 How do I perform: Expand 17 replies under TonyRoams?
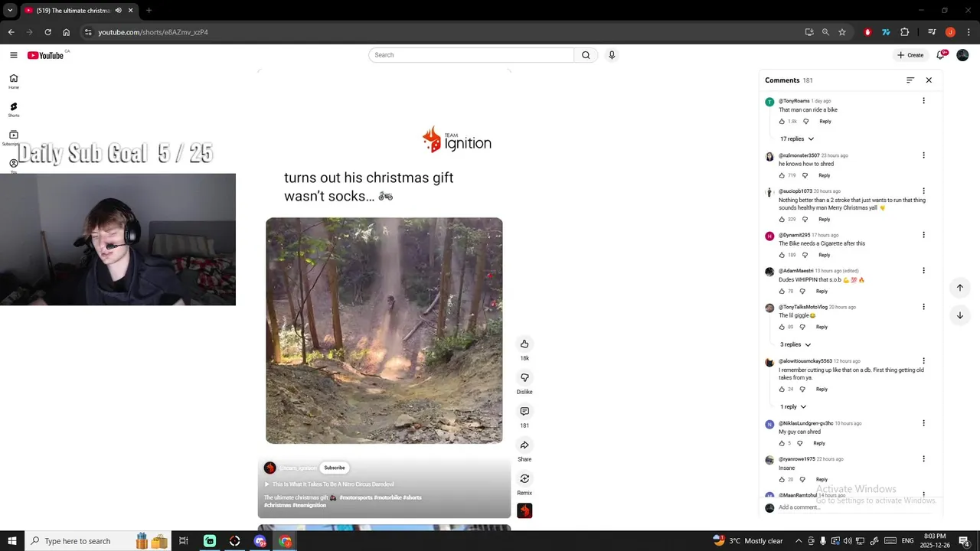tap(796, 139)
